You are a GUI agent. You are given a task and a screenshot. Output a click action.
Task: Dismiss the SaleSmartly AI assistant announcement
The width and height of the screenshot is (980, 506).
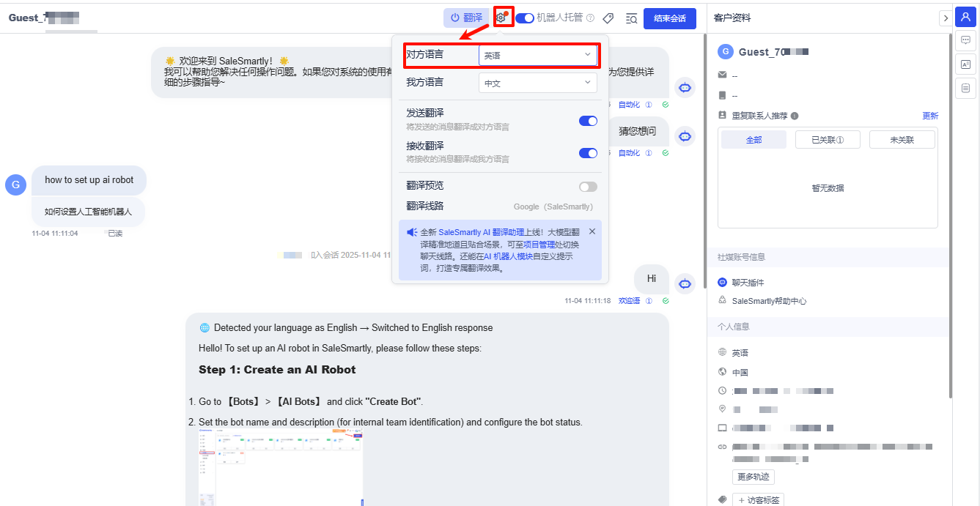(592, 231)
